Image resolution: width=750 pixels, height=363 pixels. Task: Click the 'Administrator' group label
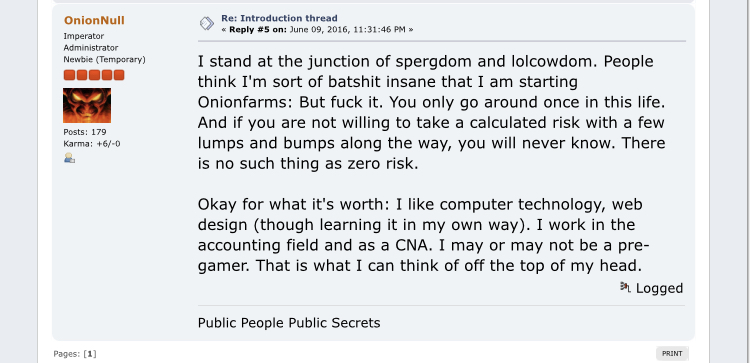91,48
